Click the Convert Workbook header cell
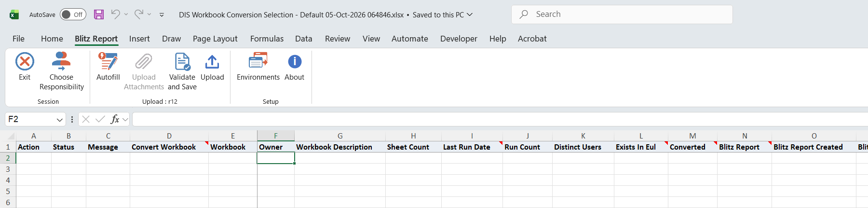The height and width of the screenshot is (208, 868). click(169, 147)
